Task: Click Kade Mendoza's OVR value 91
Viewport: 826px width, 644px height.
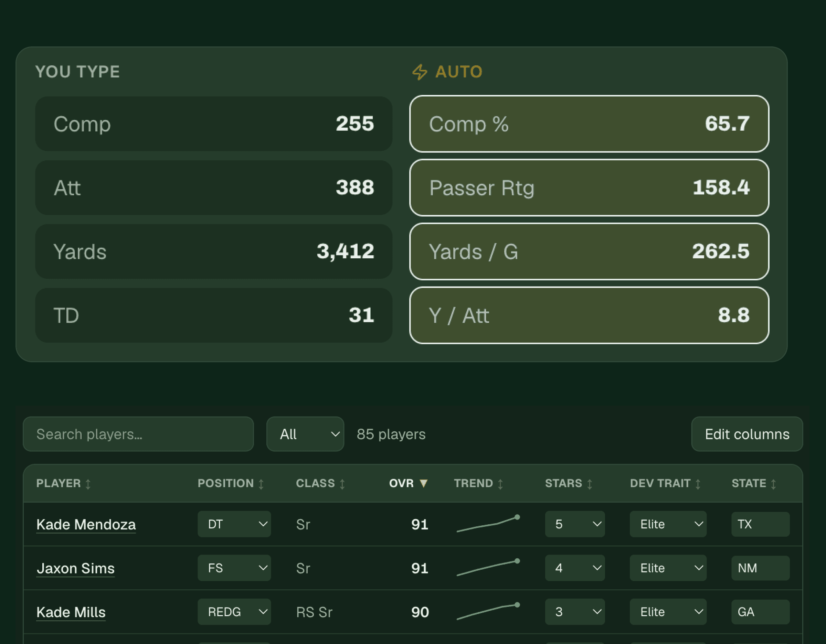Action: click(420, 525)
